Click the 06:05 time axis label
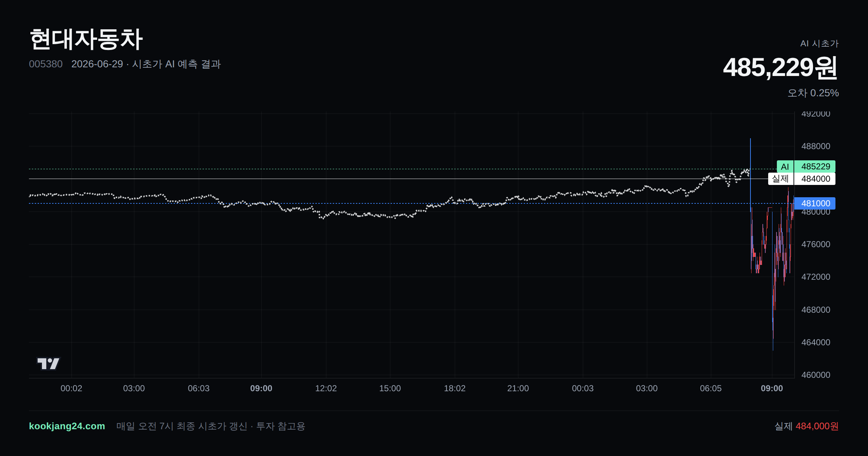 pos(711,388)
